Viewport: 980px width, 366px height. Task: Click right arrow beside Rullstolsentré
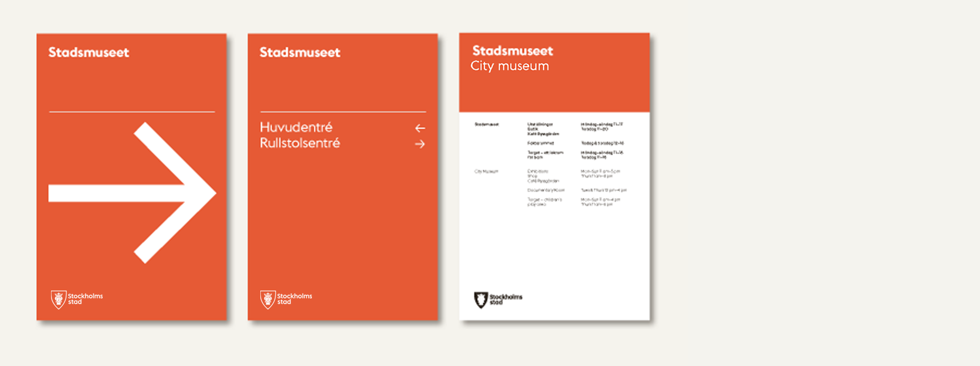click(420, 144)
